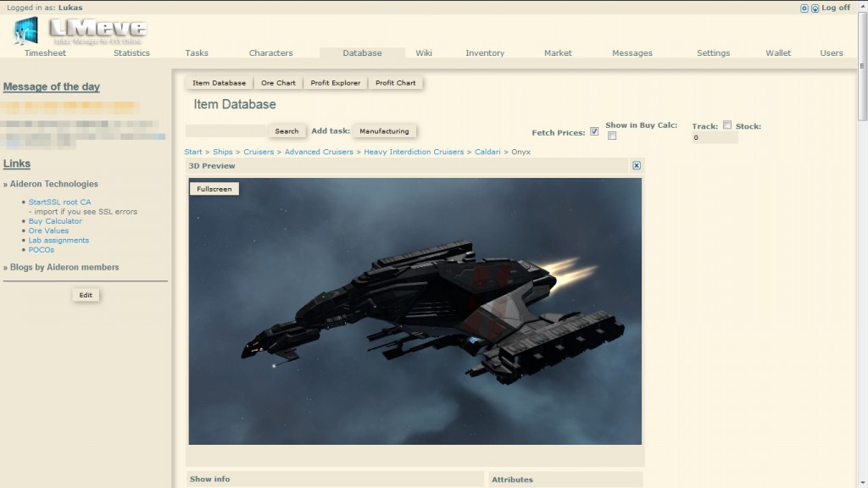
Task: Click the Aideron Technologies section title
Action: pyautogui.click(x=53, y=184)
